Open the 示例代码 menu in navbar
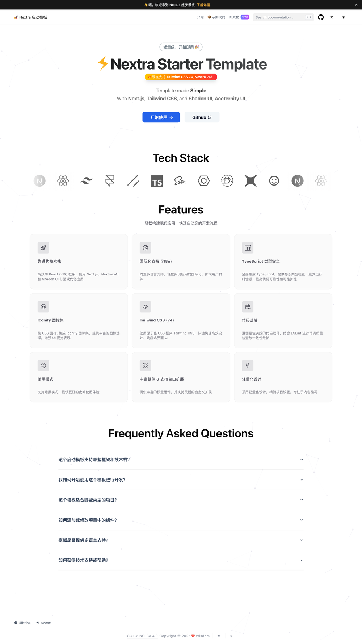This screenshot has width=362, height=644. 216,17
